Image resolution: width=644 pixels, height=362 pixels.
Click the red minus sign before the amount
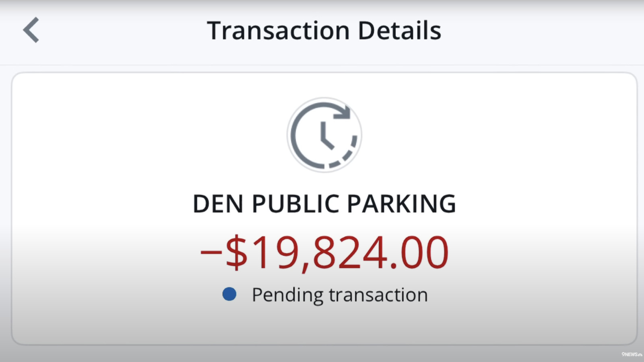pyautogui.click(x=211, y=252)
